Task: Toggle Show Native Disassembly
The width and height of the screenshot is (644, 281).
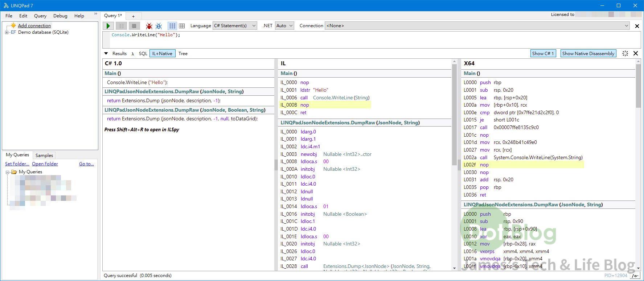Action: [588, 53]
